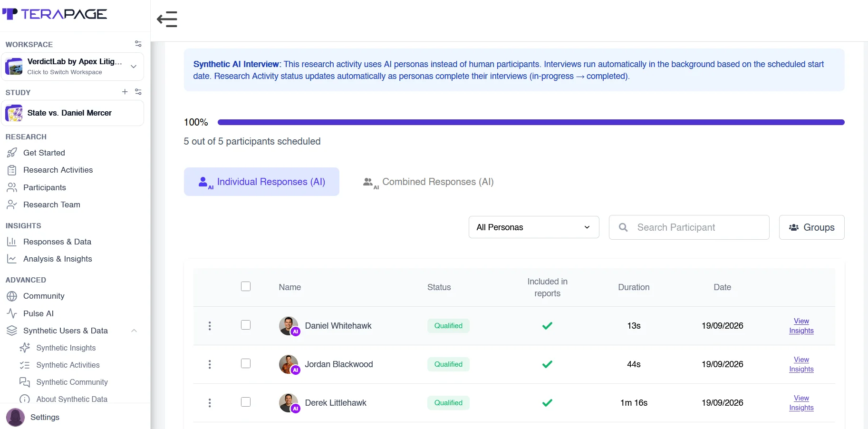Click Daniel Whitehawk's avatar thumbnail
The width and height of the screenshot is (868, 429).
coord(289,326)
